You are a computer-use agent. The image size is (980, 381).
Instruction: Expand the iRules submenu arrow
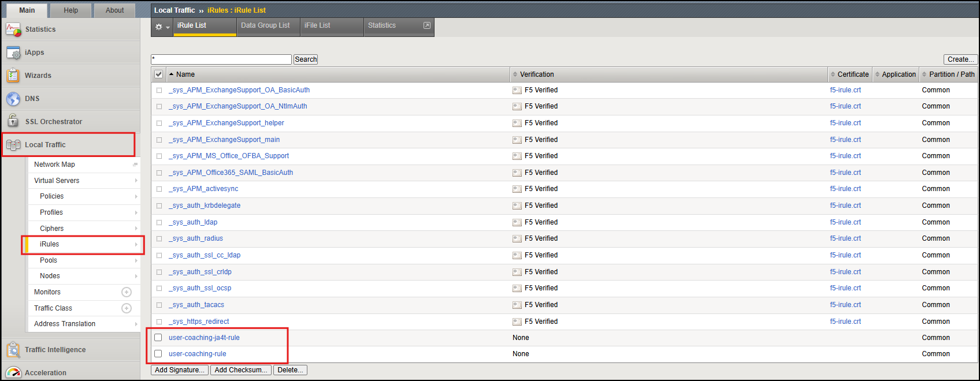click(x=136, y=244)
